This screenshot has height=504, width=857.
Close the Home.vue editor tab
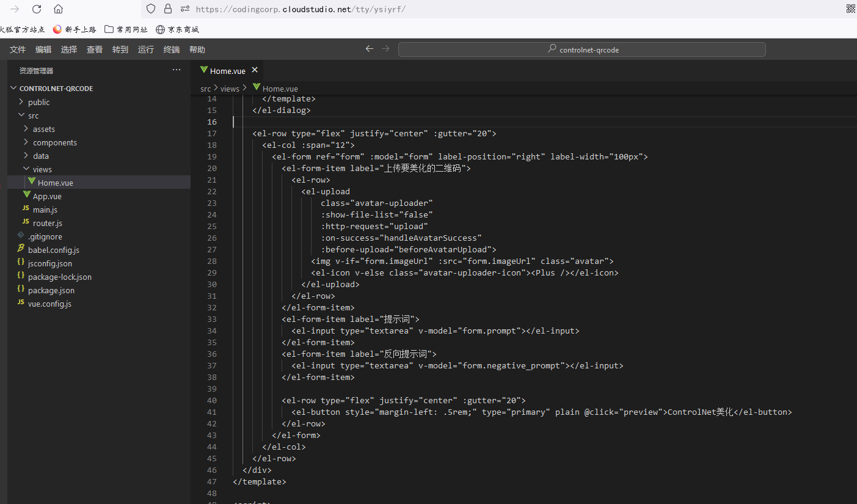coord(255,70)
